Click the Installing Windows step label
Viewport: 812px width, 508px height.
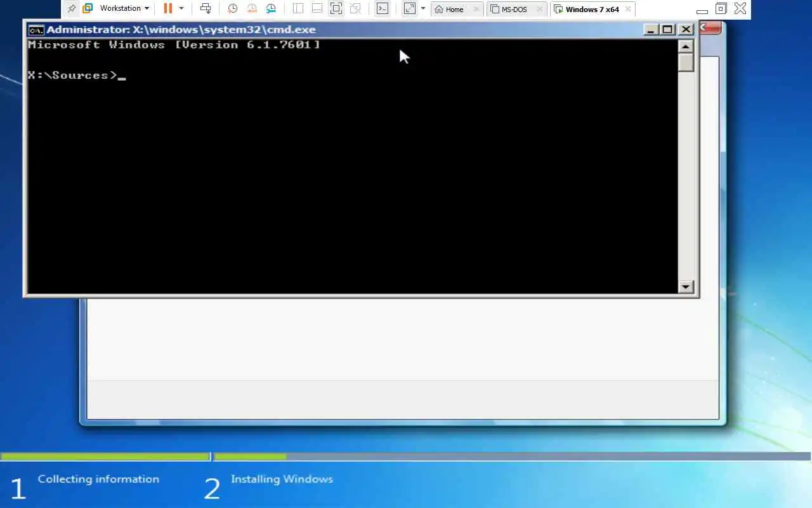coord(282,479)
